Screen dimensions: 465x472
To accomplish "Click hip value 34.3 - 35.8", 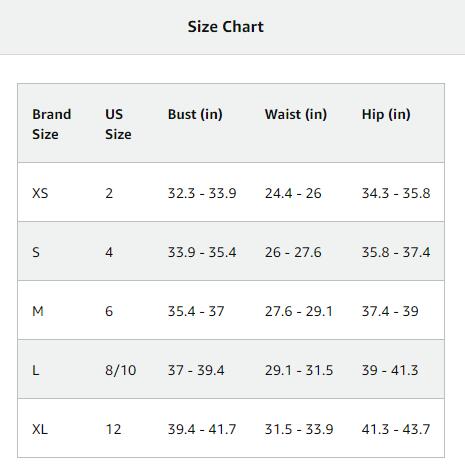I will tap(396, 193).
